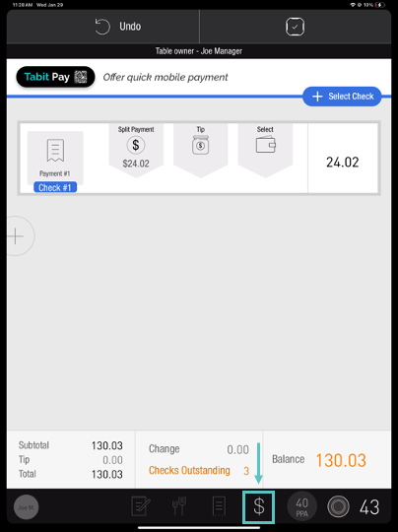The image size is (398, 532).
Task: Tap the 24.02 payment amount field
Action: click(x=343, y=163)
